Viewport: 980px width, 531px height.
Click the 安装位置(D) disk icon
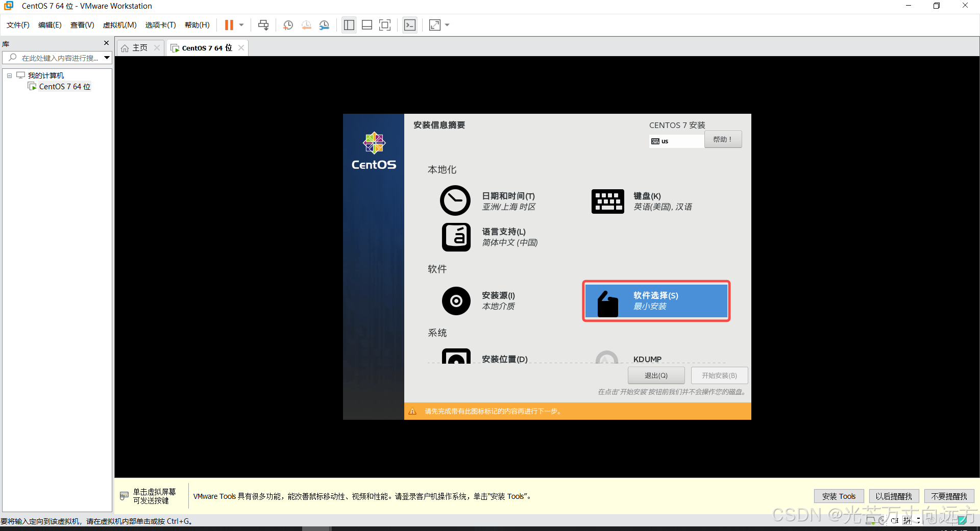456,356
